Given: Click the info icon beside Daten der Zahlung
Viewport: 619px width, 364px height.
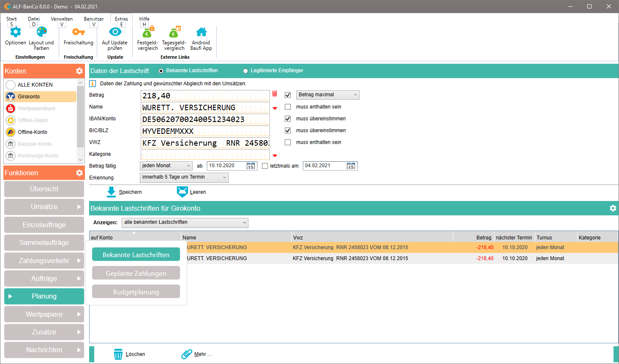Looking at the screenshot, I should pos(93,84).
